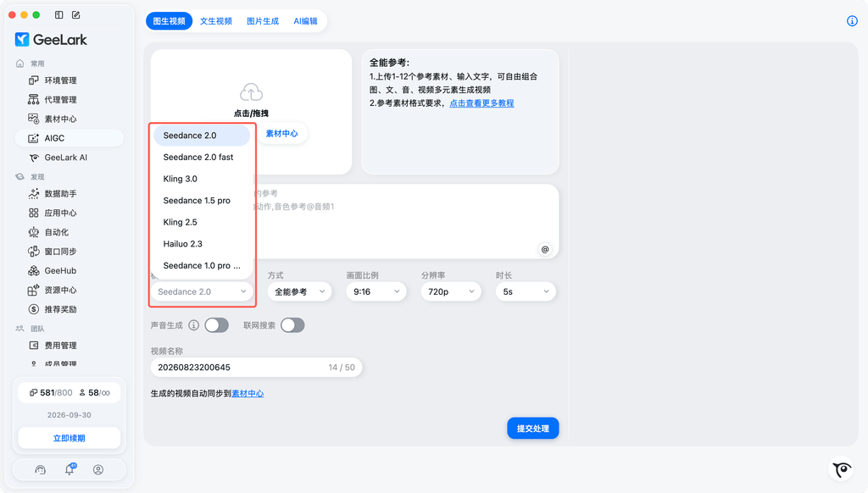Screen dimensions: 868x493
Task: Click the 素材中心 button under upload area
Action: [281, 133]
